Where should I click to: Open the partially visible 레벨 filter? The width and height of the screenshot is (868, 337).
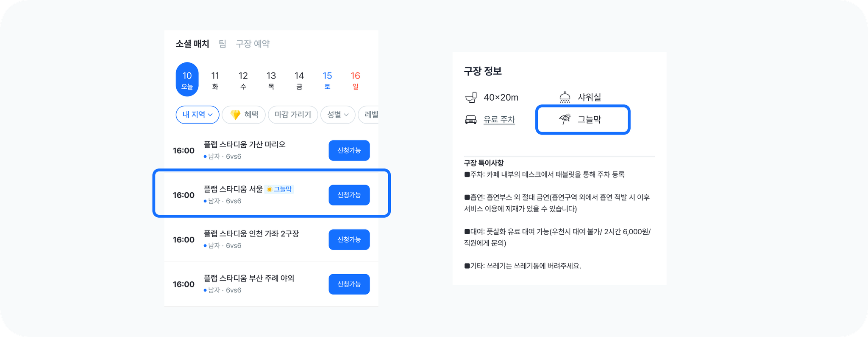point(369,115)
